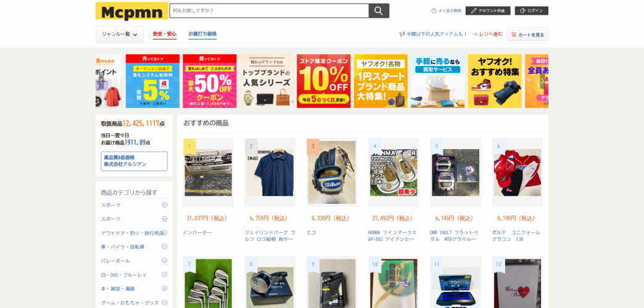Expand the CD・DVD・ブルーレイ category
The image size is (644, 308).
[164, 274]
